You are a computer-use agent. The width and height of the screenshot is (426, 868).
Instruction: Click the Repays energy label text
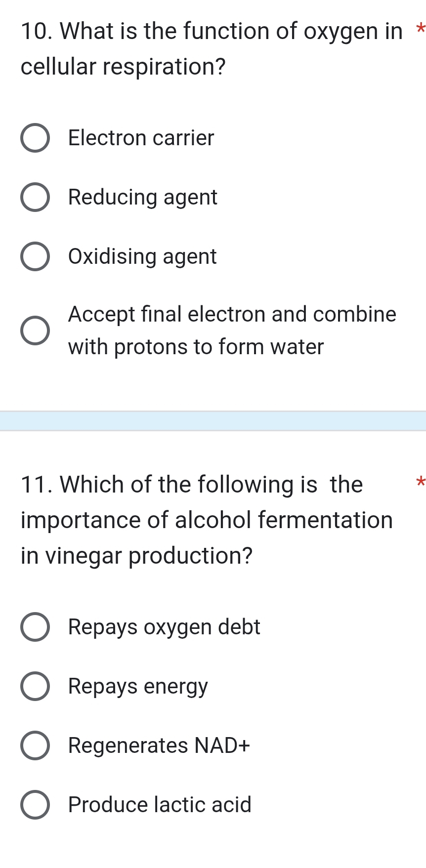tap(138, 687)
